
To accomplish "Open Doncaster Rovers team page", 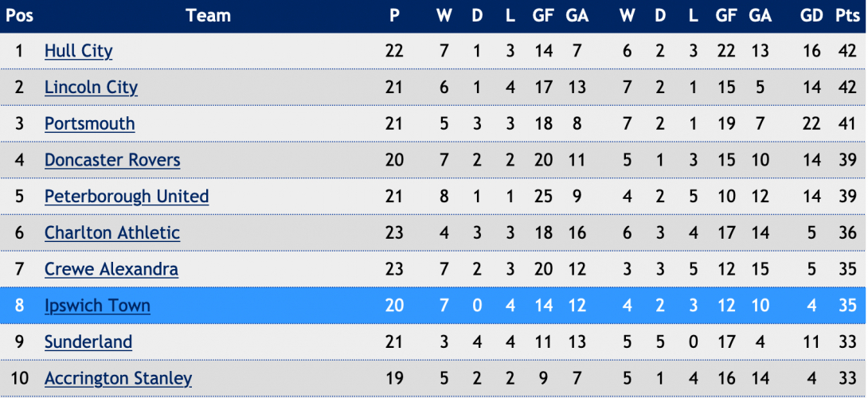I will (112, 160).
